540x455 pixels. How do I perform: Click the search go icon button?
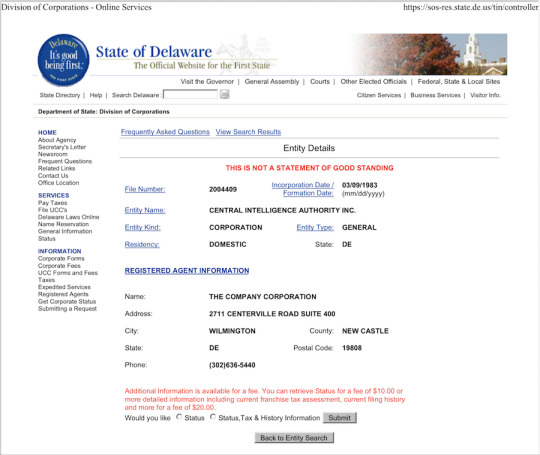point(225,94)
